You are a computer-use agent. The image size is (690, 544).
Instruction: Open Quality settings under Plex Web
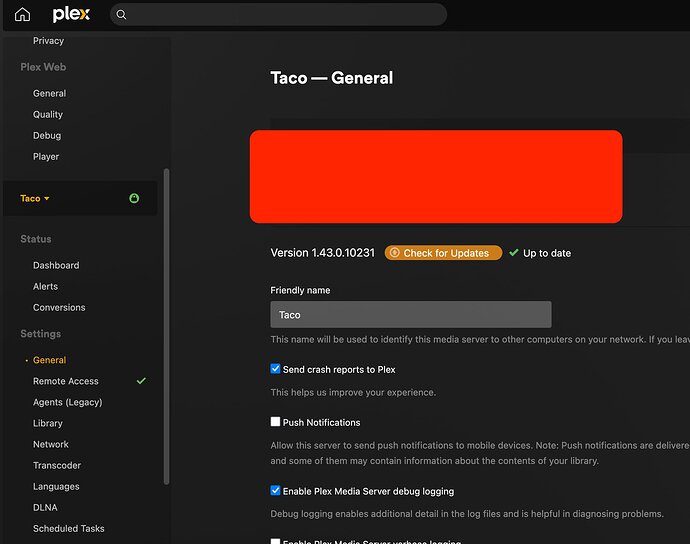click(x=48, y=114)
